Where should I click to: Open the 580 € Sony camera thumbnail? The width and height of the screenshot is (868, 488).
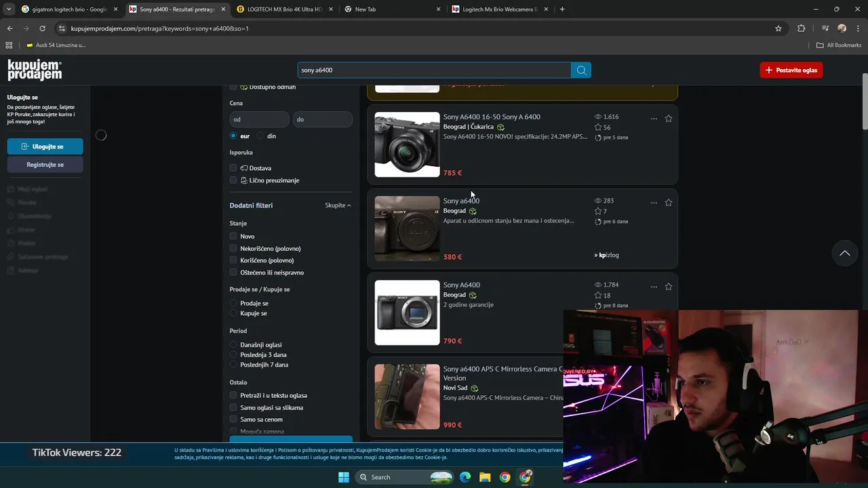tap(407, 228)
